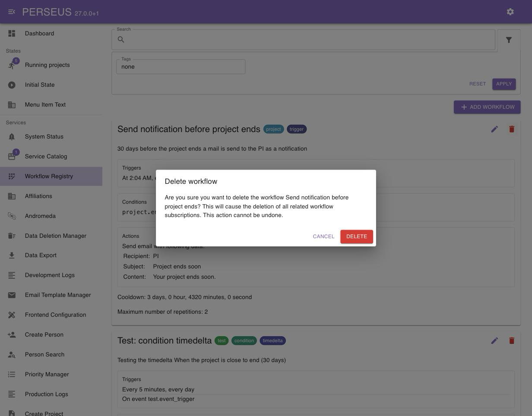
Task: Click the RESET filter button
Action: click(478, 84)
